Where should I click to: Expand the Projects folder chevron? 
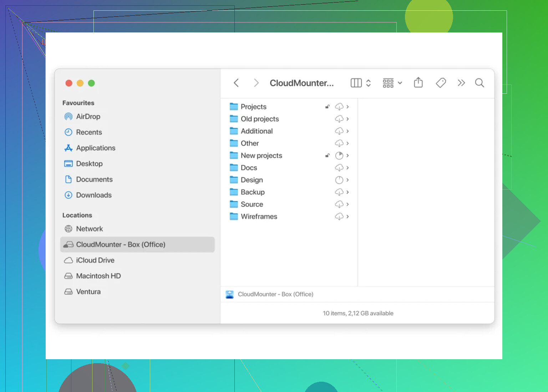click(x=347, y=107)
